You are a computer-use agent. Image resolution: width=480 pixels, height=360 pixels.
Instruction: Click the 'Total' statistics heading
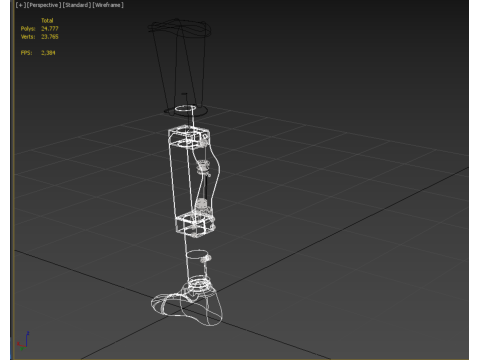47,20
